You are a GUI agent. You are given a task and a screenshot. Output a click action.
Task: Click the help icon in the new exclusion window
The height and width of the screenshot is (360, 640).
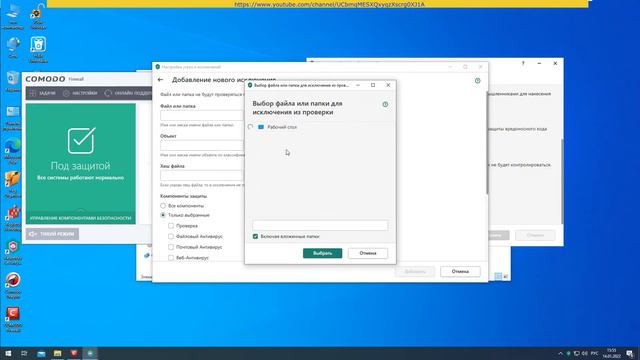pyautogui.click(x=478, y=81)
